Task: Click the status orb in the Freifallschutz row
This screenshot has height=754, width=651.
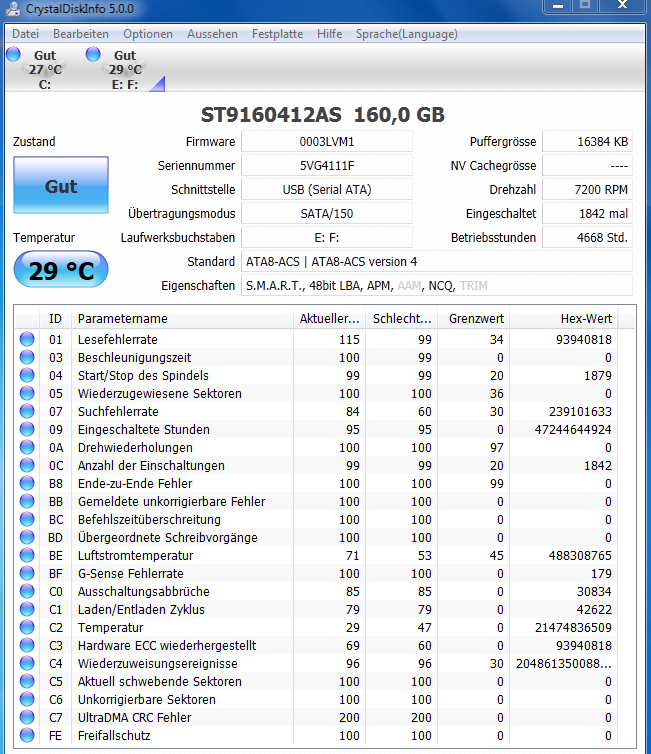Action: pyautogui.click(x=27, y=735)
